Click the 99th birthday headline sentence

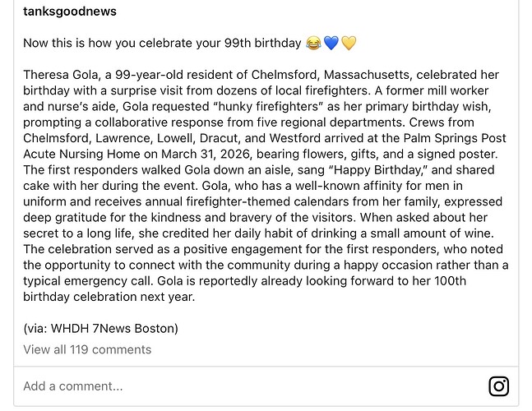(162, 43)
